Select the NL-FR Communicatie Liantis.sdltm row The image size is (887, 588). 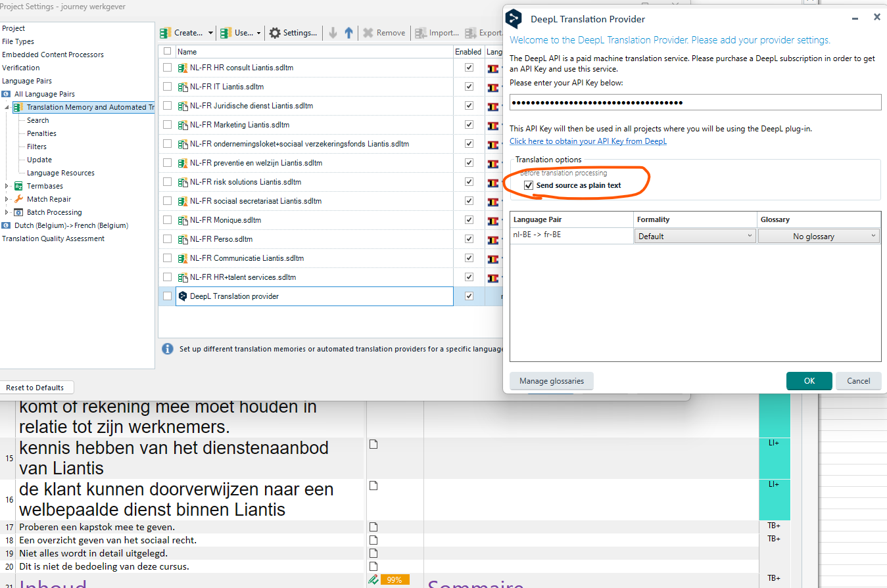(x=314, y=258)
